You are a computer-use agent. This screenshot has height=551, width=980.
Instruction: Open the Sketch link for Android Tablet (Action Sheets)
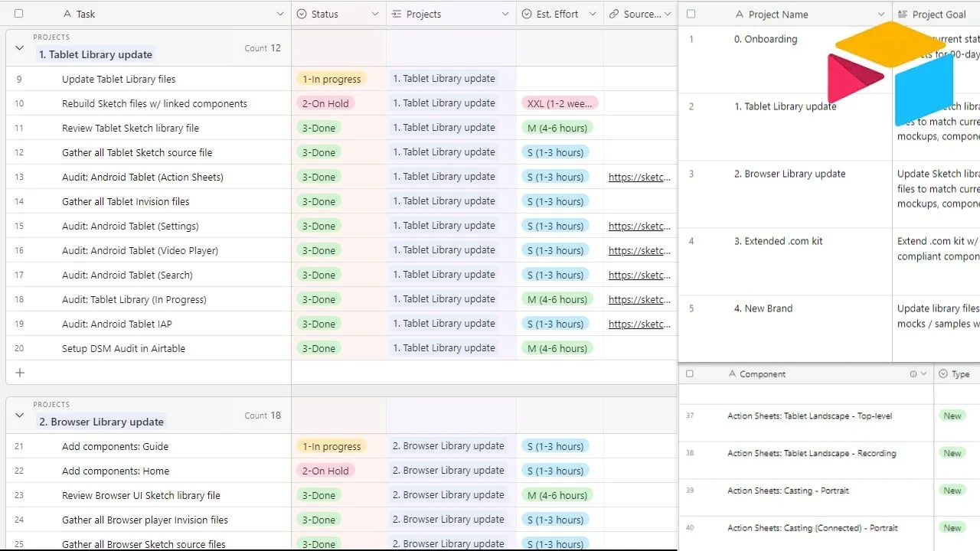[640, 177]
